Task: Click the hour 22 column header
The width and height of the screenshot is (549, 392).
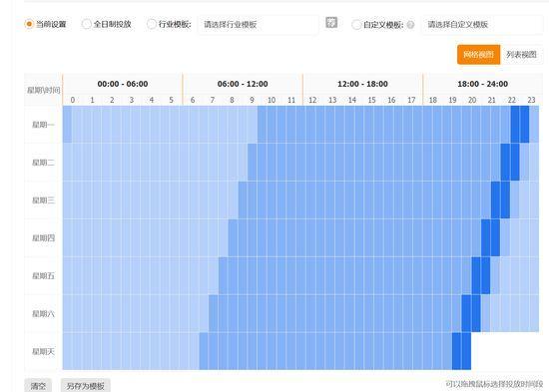Action: pyautogui.click(x=511, y=100)
